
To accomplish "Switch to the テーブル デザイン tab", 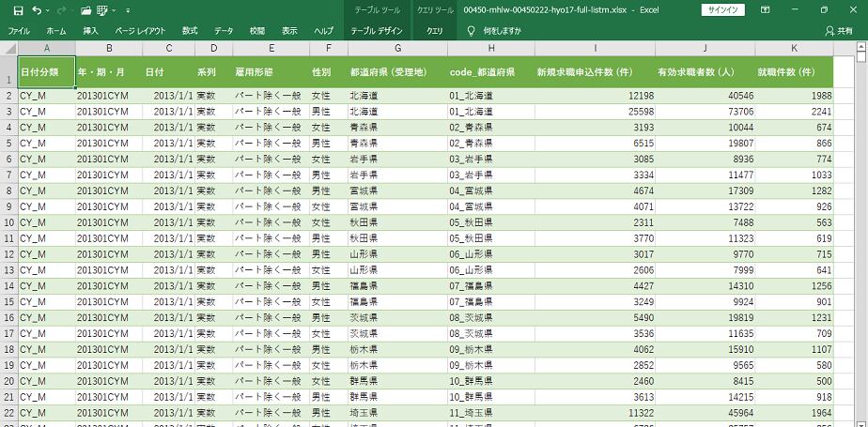I will 377,30.
